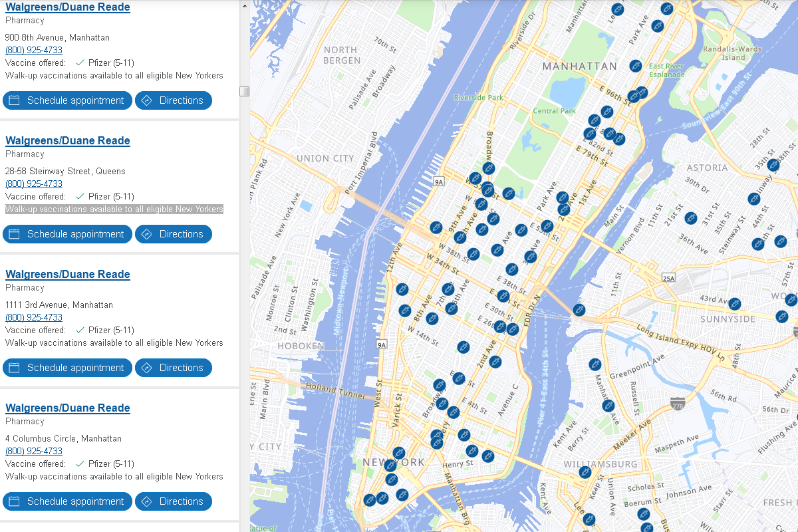Call phone number for 1111 3rd Avenue pharmacy
Image resolution: width=798 pixels, height=532 pixels.
click(34, 317)
